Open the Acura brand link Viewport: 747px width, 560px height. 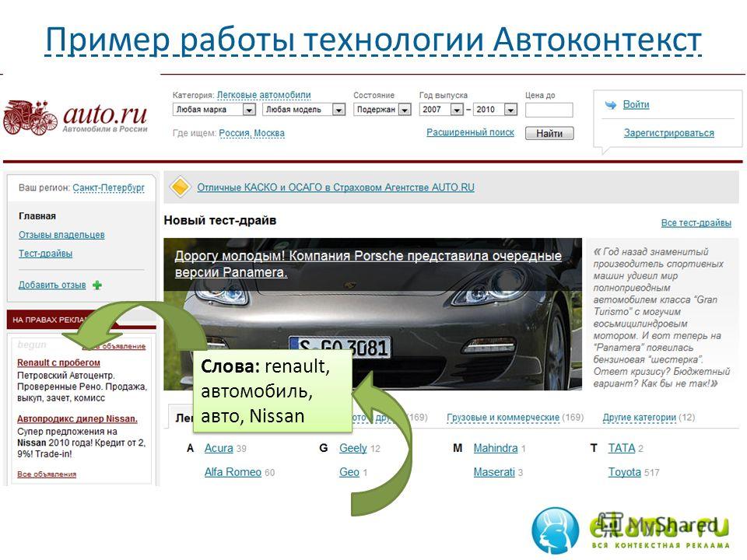click(219, 448)
